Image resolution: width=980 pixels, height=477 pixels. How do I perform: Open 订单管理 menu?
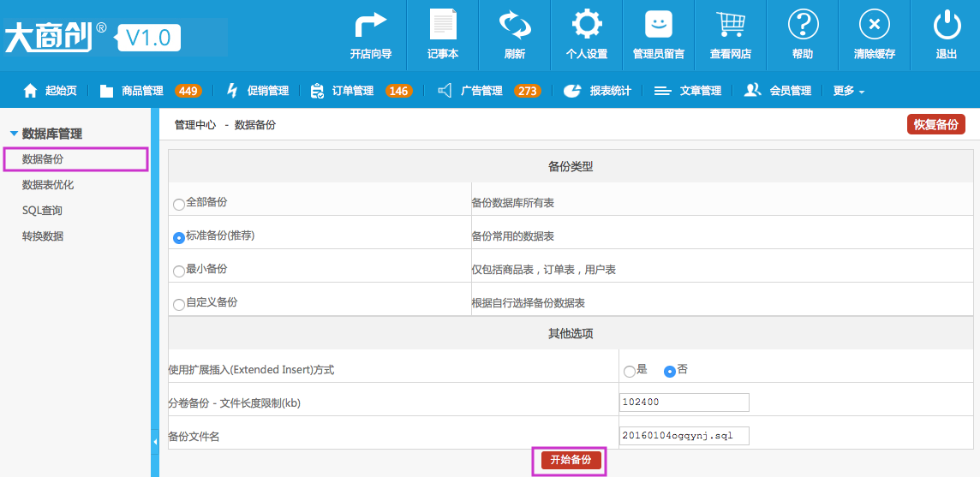(x=353, y=92)
